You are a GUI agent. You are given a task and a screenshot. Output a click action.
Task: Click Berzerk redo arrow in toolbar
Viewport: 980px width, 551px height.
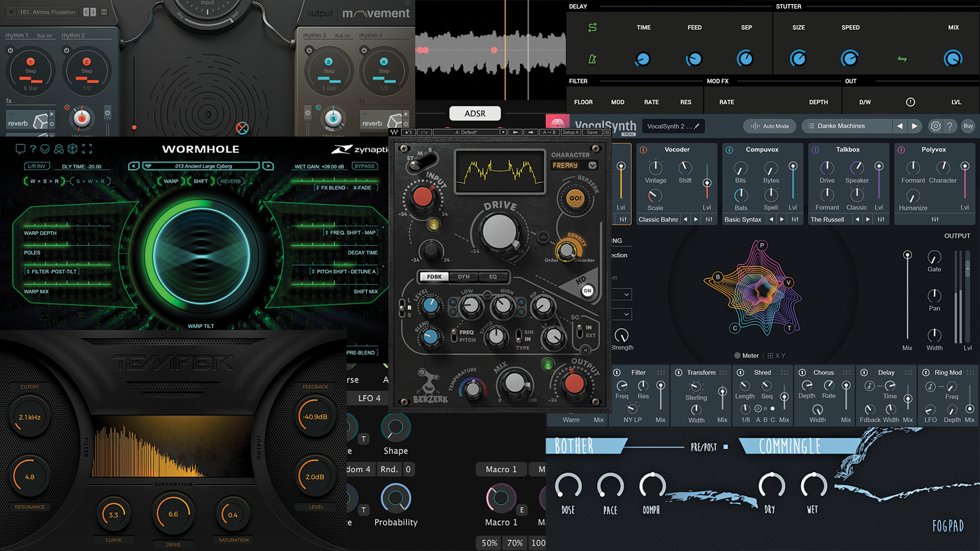[424, 132]
